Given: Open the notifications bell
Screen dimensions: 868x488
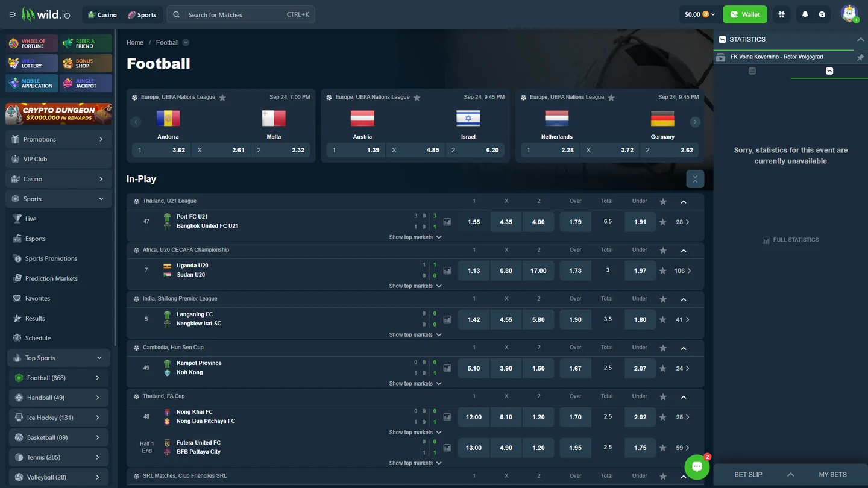Looking at the screenshot, I should coord(805,14).
